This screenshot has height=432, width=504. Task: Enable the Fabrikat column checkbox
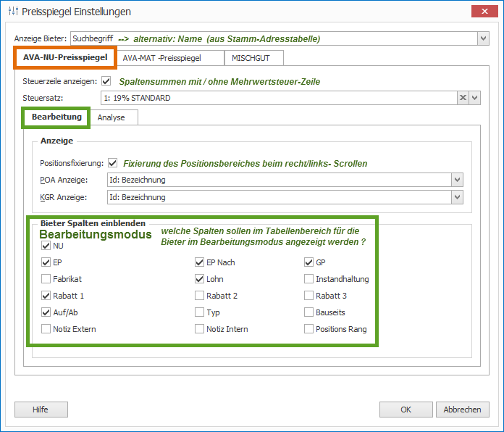coord(46,279)
